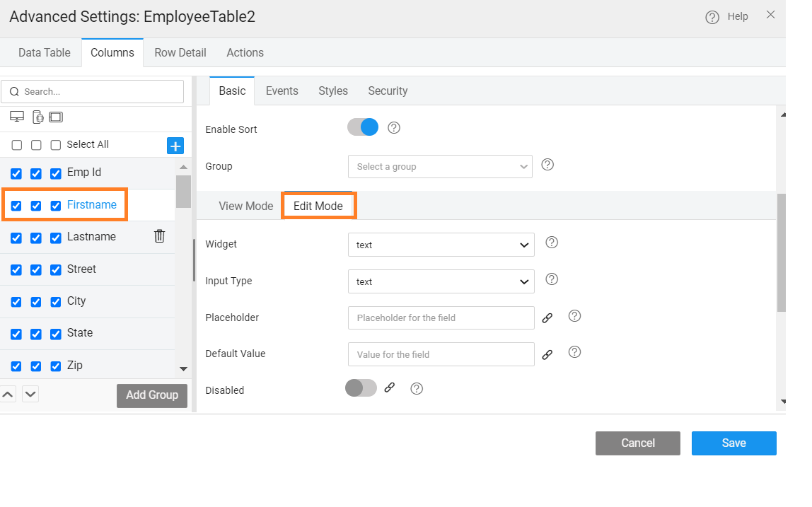Click the move column up arrow icon
812x507 pixels.
click(x=8, y=394)
